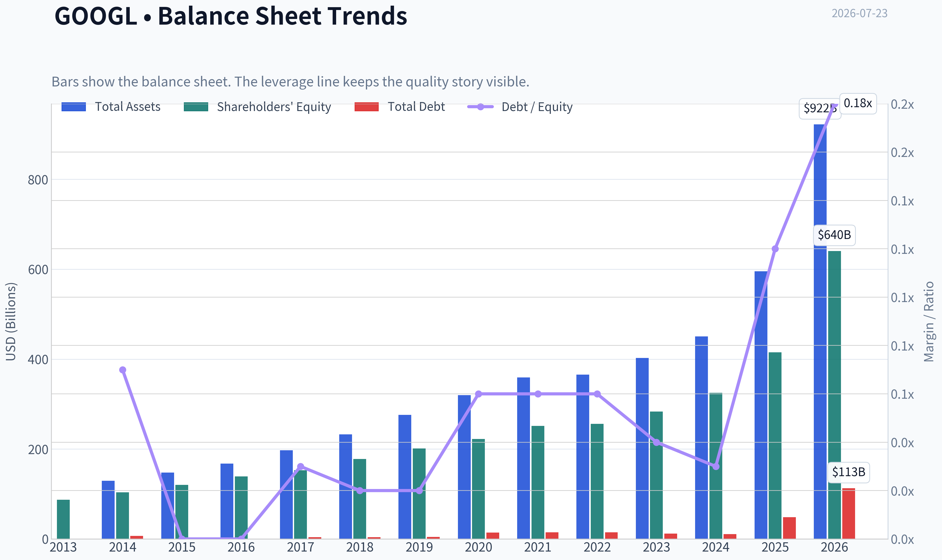Viewport: 942px width, 560px height.
Task: Click the USD (Billions) axis title
Action: tap(11, 322)
